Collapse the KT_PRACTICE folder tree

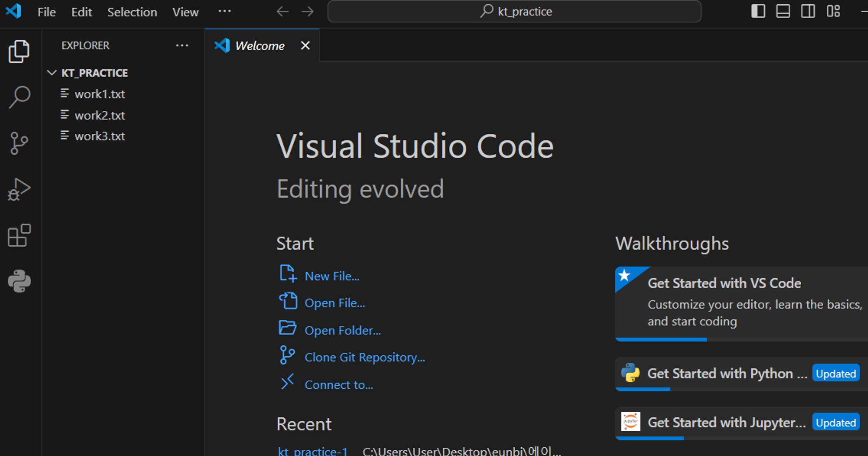click(x=52, y=73)
